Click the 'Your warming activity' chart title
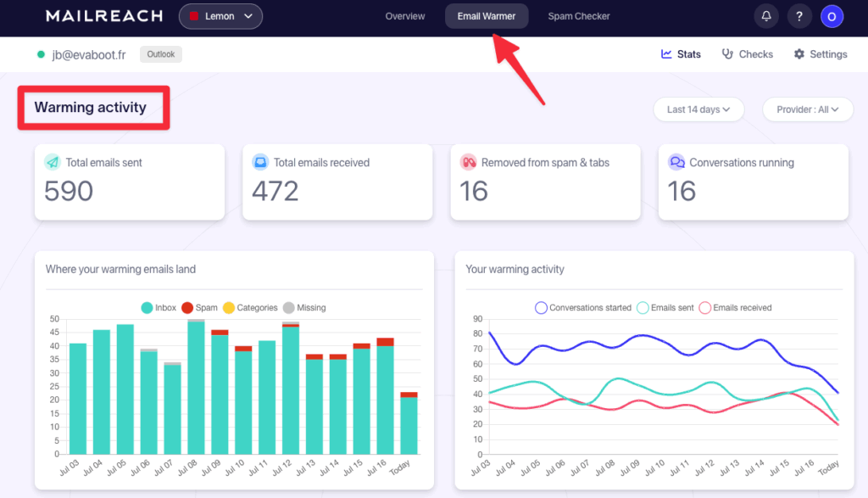868x498 pixels. [x=515, y=269]
